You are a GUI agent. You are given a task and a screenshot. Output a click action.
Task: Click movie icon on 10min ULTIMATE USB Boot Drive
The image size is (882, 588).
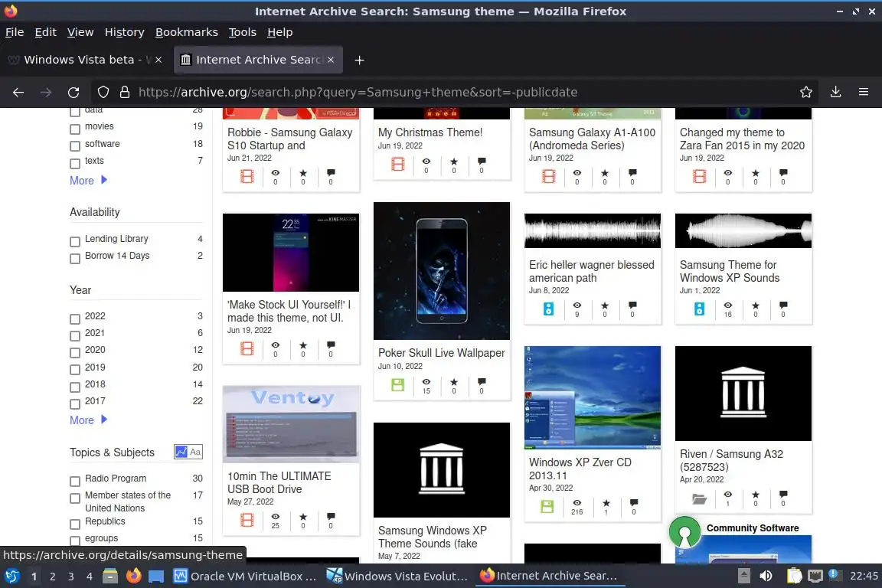[x=247, y=520]
